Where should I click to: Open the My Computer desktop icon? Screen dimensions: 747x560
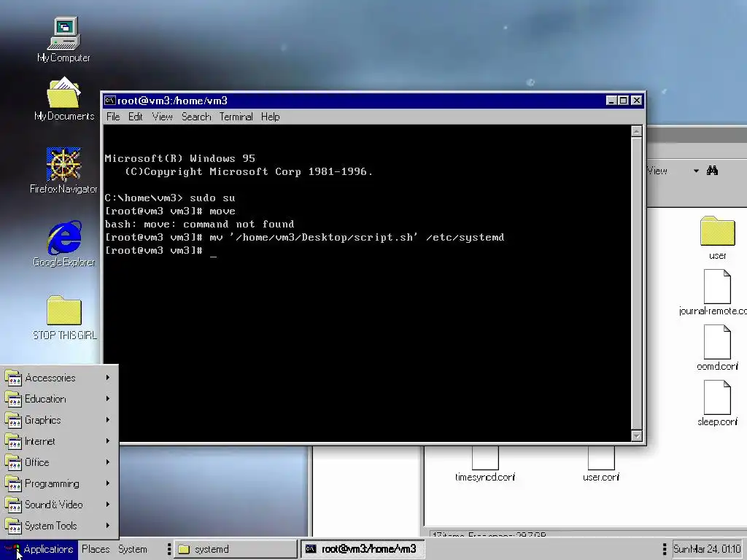pyautogui.click(x=64, y=40)
